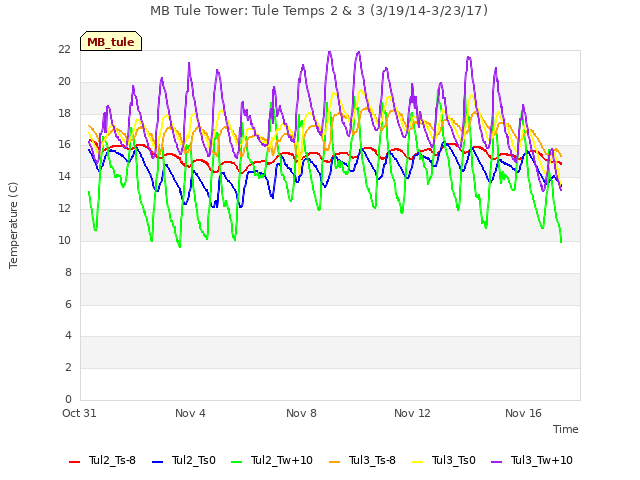This screenshot has width=640, height=480.
Task: Click the blue Tul2_Ts0 legend color marker
Action: point(157,462)
